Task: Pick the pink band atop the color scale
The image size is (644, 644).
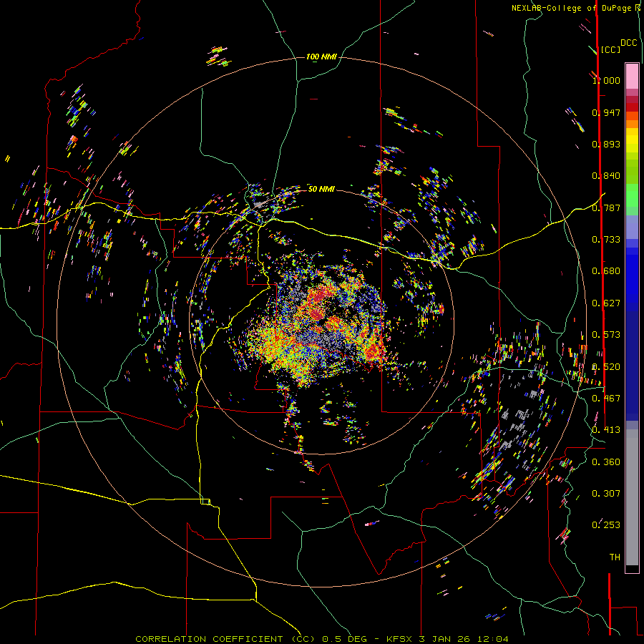Action: coord(632,76)
